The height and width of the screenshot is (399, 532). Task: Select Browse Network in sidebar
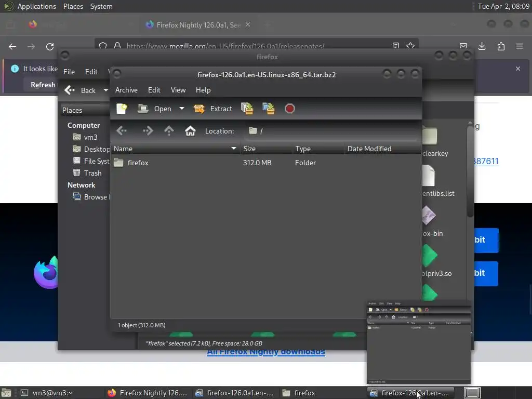91,197
